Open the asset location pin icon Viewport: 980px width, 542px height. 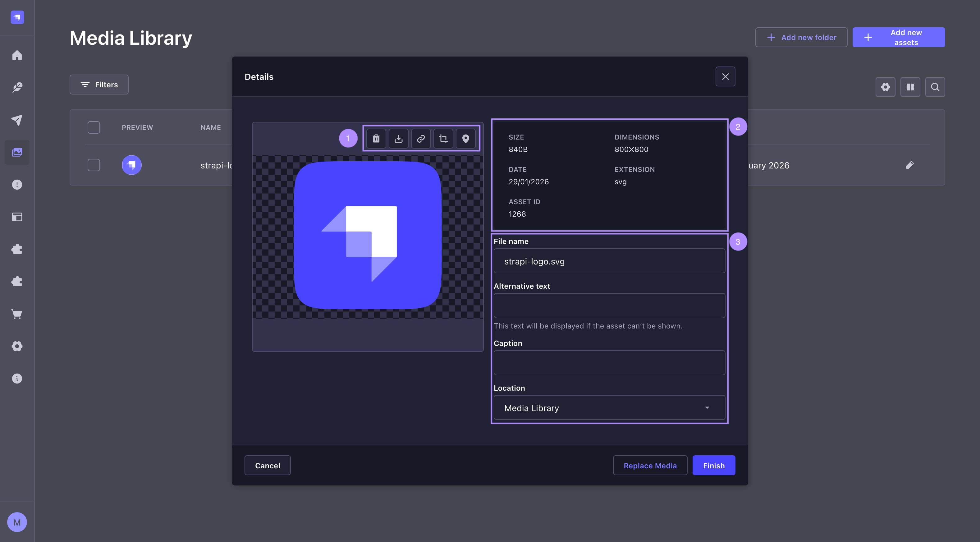(465, 138)
